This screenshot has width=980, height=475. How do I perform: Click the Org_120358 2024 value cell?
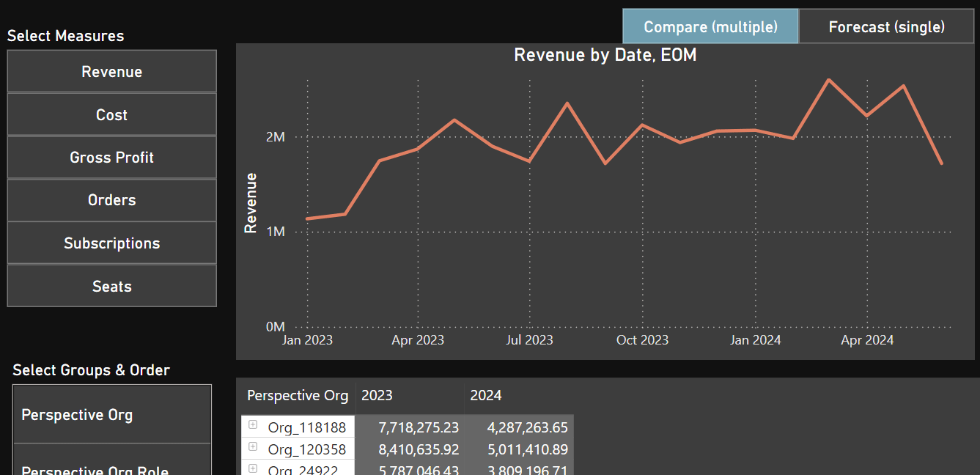519,449
